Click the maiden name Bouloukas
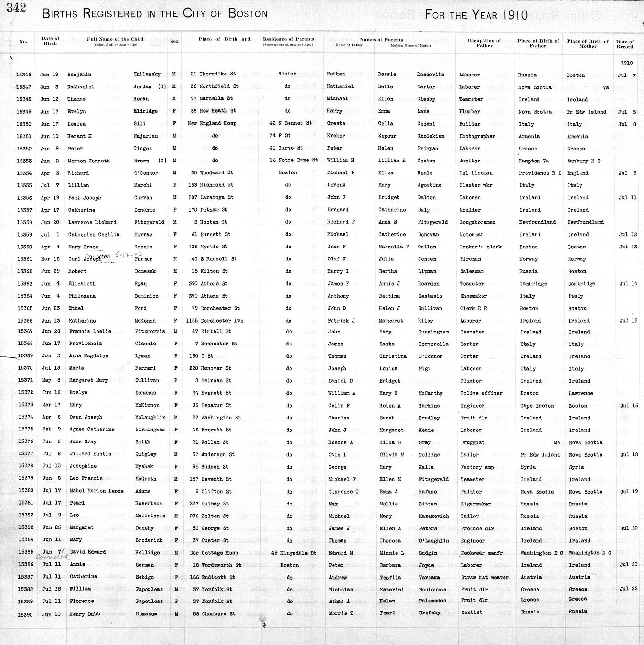 point(433,590)
